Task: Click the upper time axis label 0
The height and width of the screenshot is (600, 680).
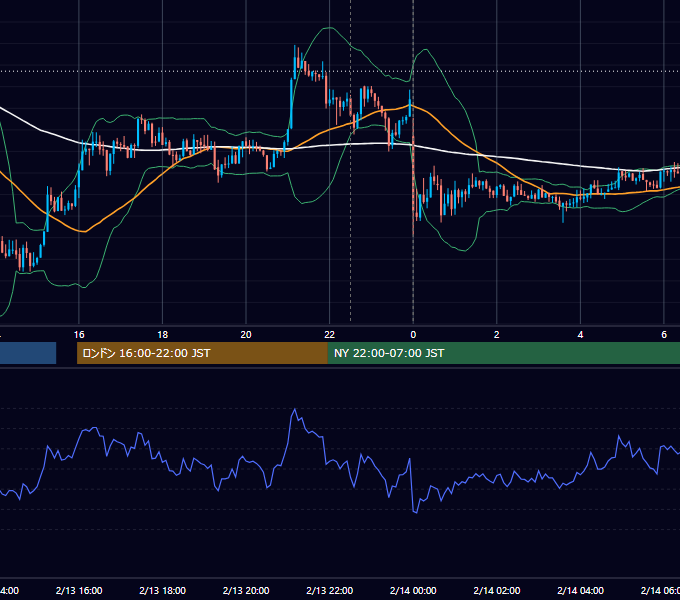Action: 413,335
